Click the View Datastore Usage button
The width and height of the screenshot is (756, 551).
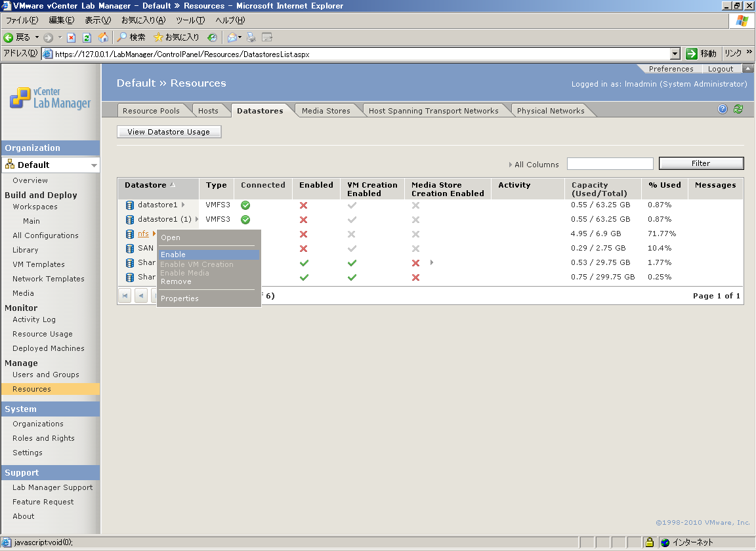[169, 132]
